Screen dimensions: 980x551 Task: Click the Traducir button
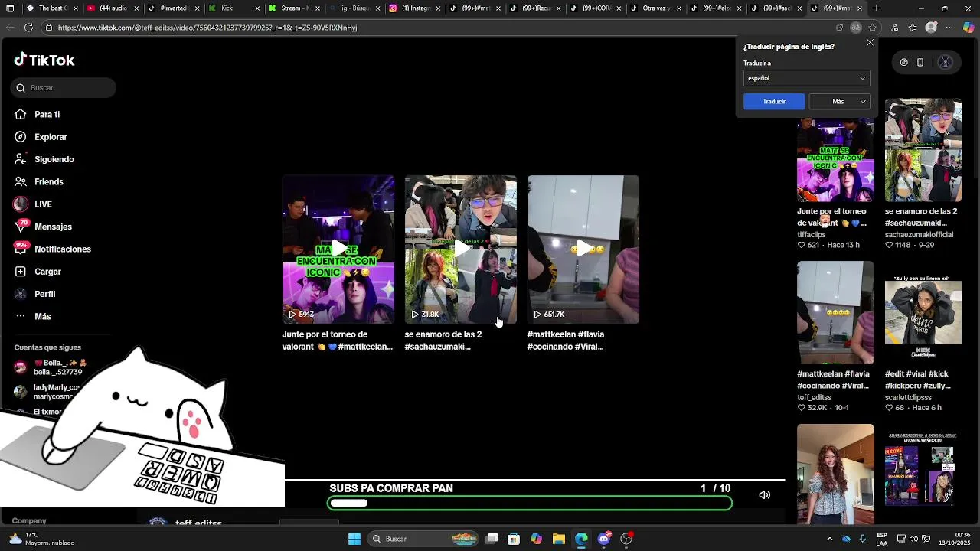774,102
